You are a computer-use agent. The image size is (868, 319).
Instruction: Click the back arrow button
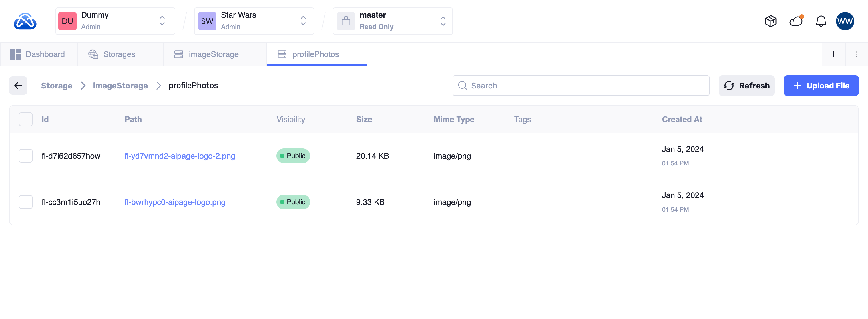(x=18, y=86)
